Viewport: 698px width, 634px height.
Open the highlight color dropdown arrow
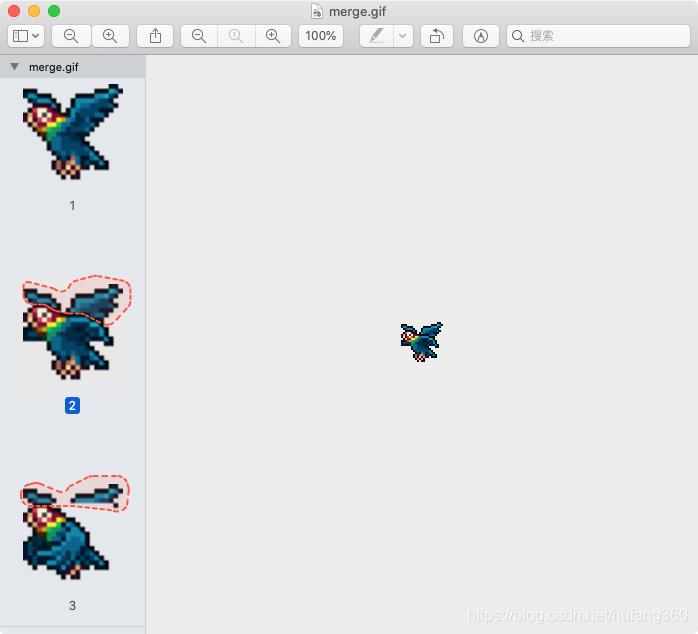403,36
